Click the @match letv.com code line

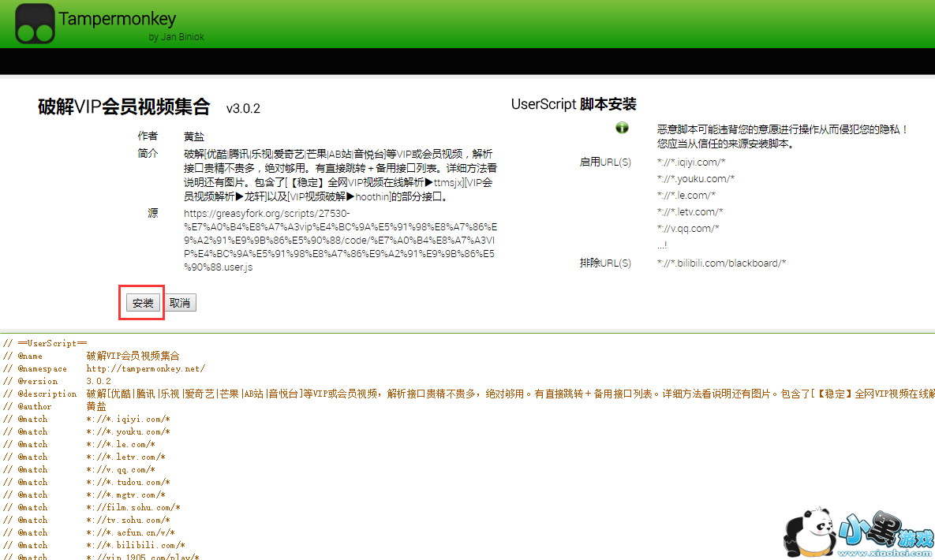(84, 457)
